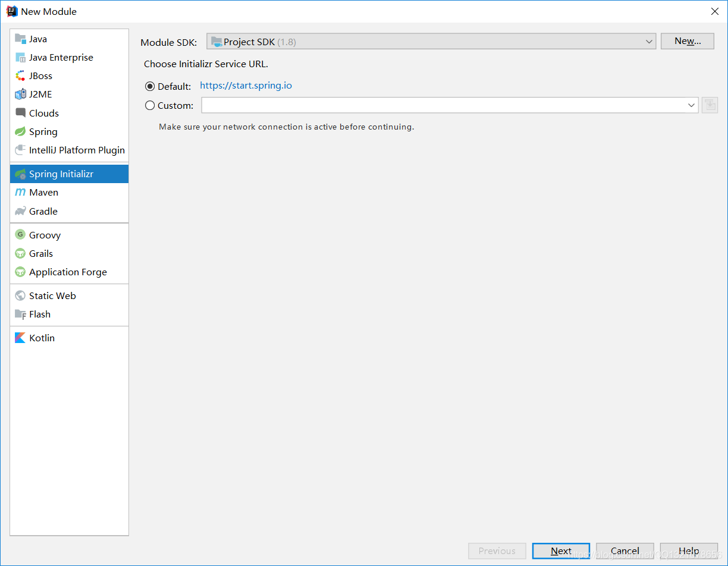The height and width of the screenshot is (566, 728).
Task: Select the Default service URL radio button
Action: pyautogui.click(x=150, y=86)
